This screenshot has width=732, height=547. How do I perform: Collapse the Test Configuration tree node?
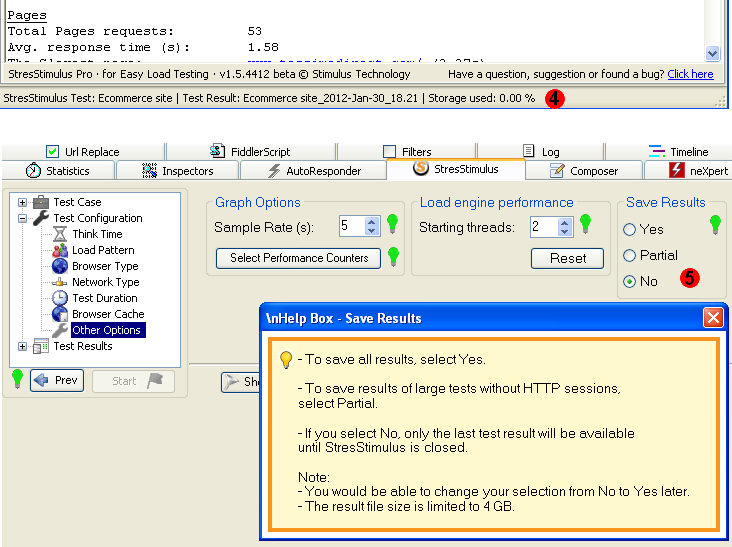click(x=22, y=218)
